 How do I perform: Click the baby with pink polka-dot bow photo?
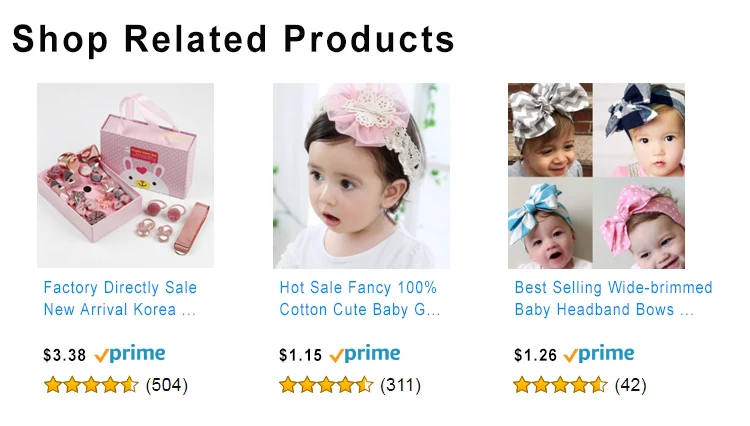pos(641,222)
